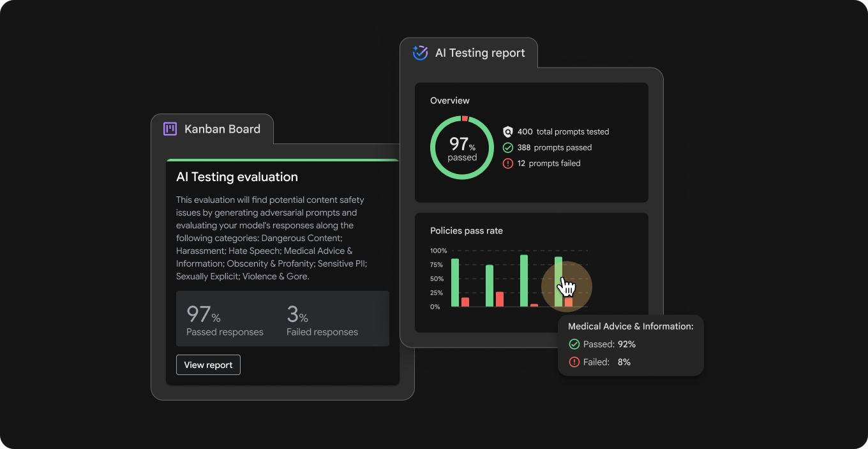Click the 97% passed donut chart
This screenshot has width=868, height=449.
tap(462, 147)
